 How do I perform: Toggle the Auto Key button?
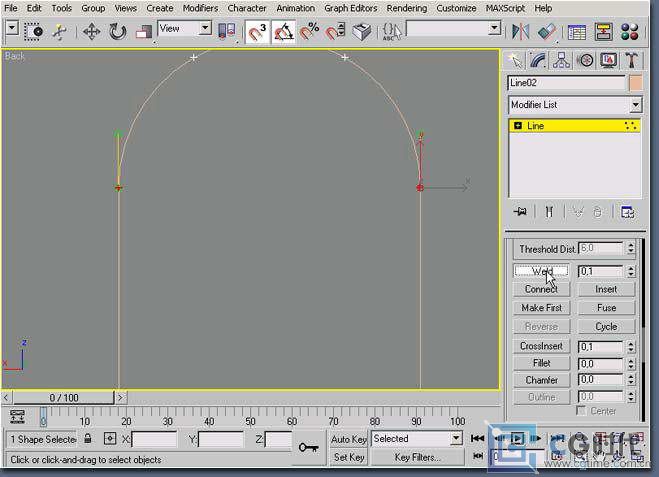click(x=349, y=439)
